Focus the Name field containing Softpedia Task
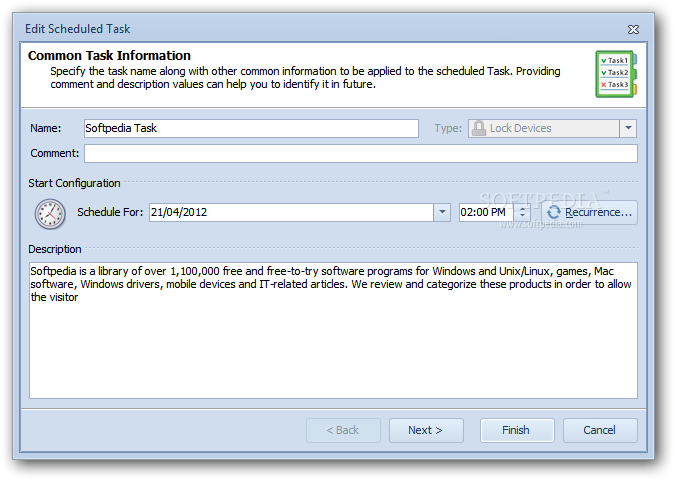This screenshot has height=480, width=675. coord(251,128)
